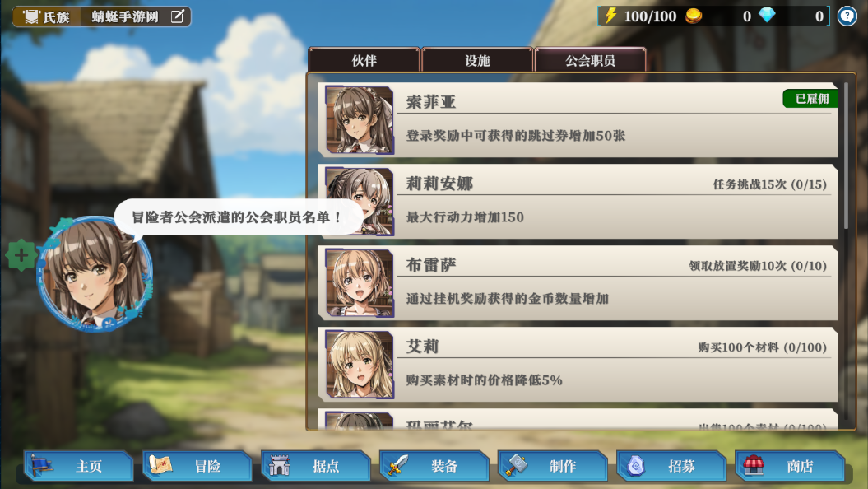Screen dimensions: 868x489
Task: Select 莉莉安娜 staff entry
Action: point(578,201)
